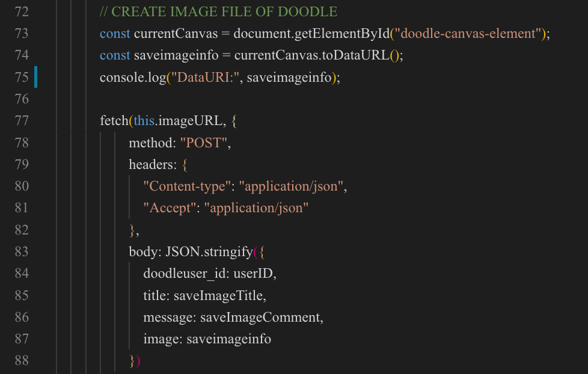
Task: Click line number 87 in the gutter
Action: coord(22,339)
